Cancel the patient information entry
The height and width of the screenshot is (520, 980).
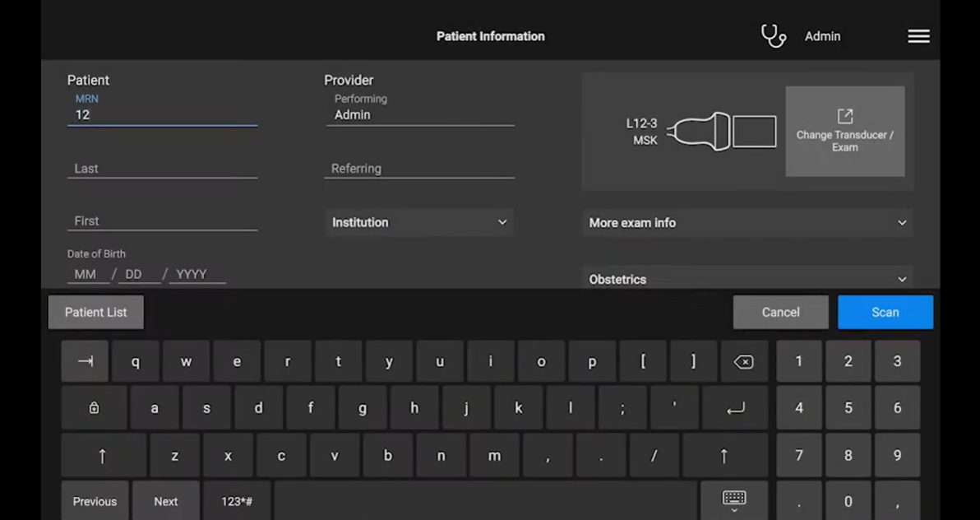tap(780, 312)
